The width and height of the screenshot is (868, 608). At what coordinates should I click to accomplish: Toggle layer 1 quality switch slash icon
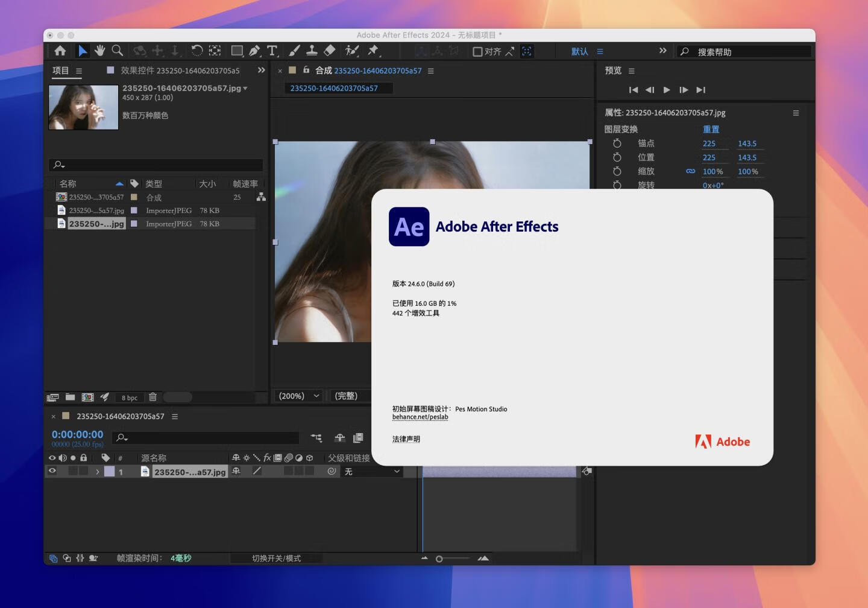click(x=257, y=471)
